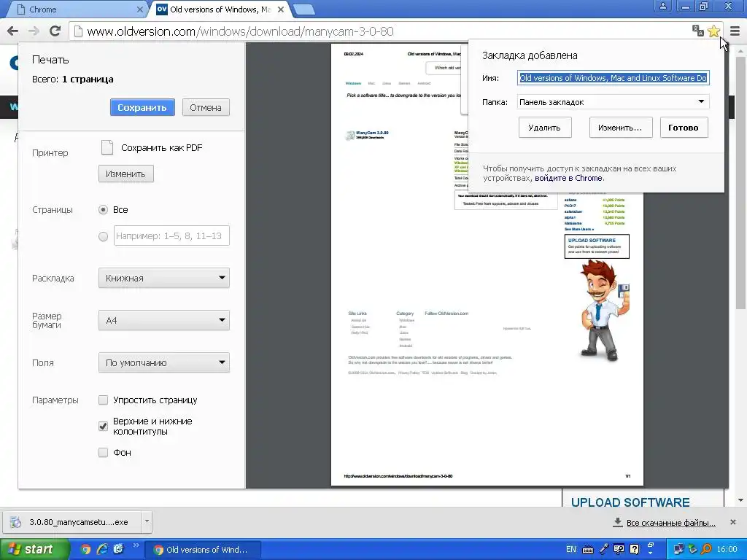Click the scrollbar up arrow
This screenshot has width=747, height=560.
(740, 50)
